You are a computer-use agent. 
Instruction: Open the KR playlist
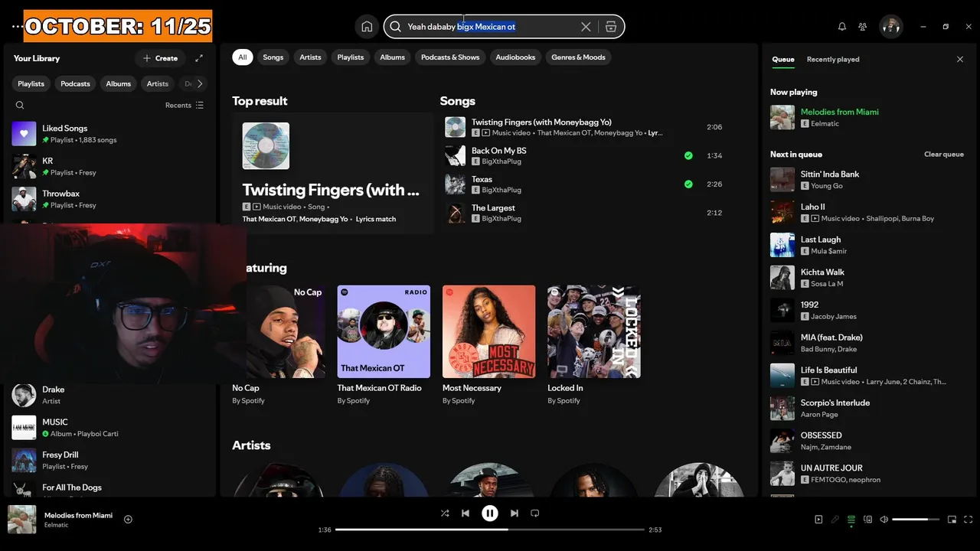[110, 166]
